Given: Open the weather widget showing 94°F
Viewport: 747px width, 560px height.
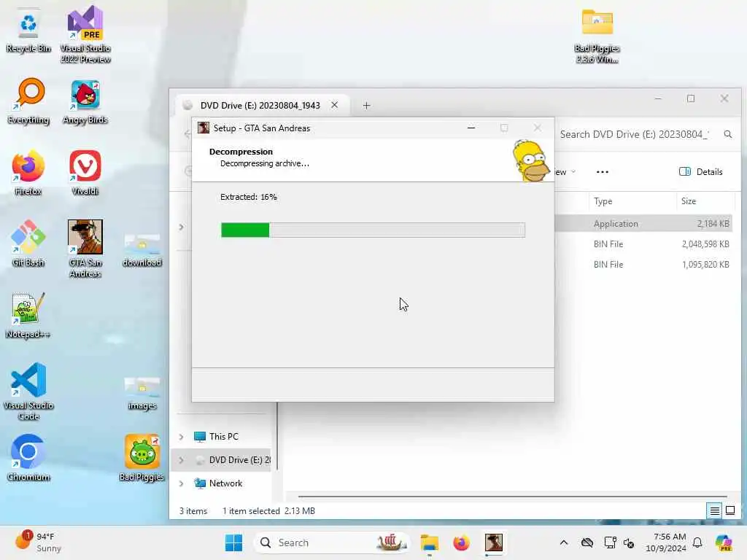Looking at the screenshot, I should [x=38, y=542].
